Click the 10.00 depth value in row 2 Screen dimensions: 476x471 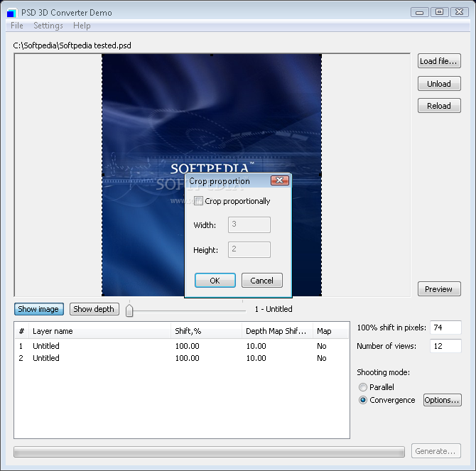coord(256,358)
